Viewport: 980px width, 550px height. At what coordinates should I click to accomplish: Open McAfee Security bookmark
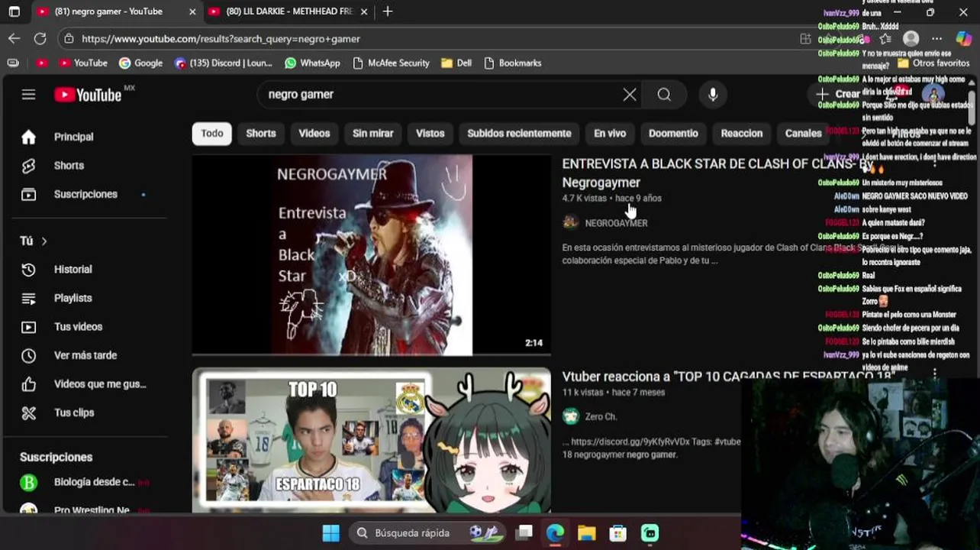(x=392, y=63)
